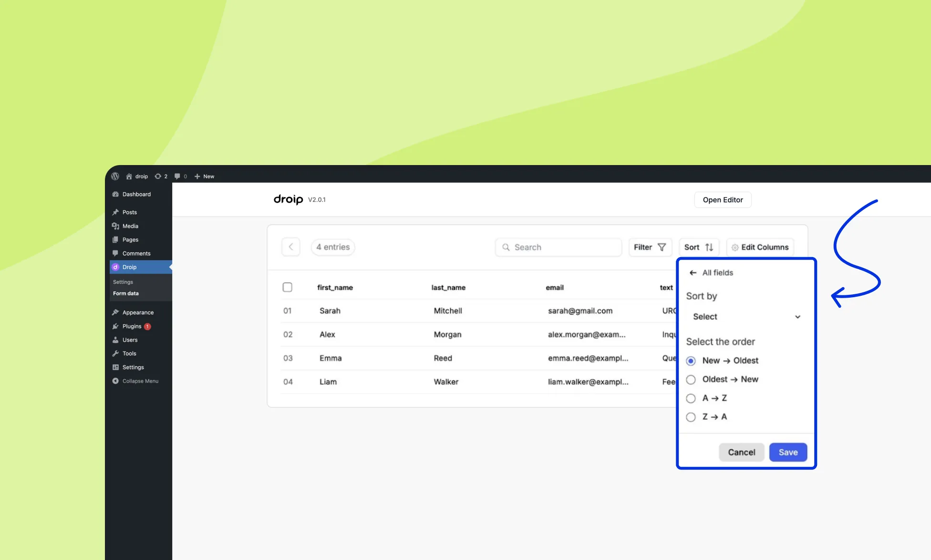Open the Filter dropdown button
This screenshot has height=560, width=931.
pyautogui.click(x=650, y=247)
